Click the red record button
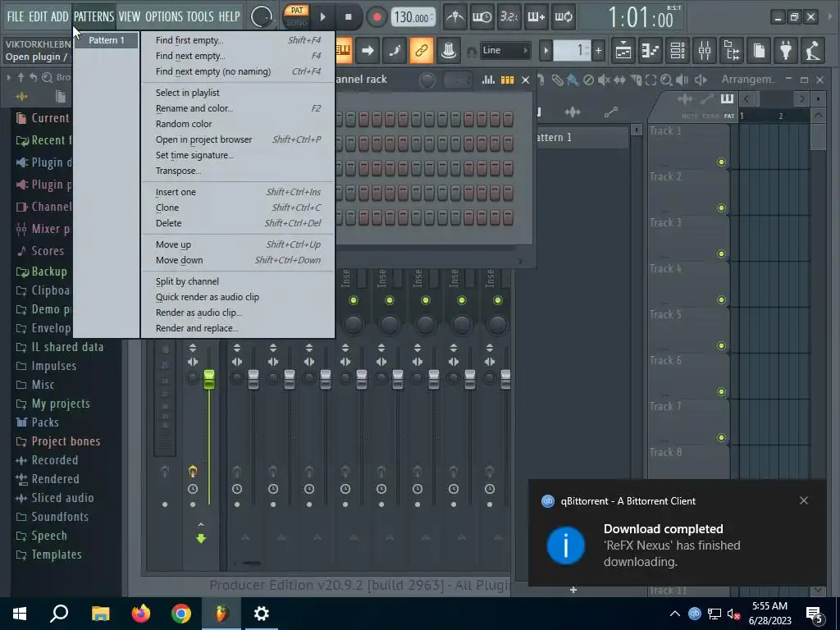Image resolution: width=840 pixels, height=630 pixels. 377,16
